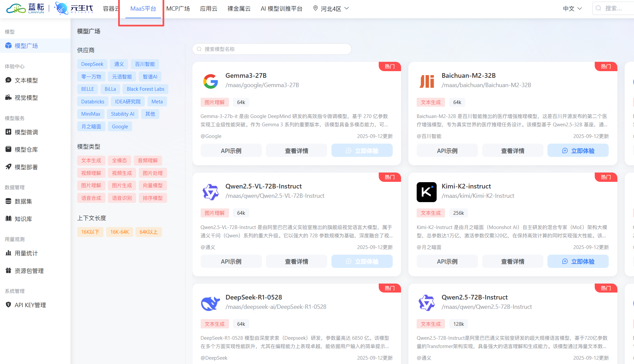Viewport: 634px width, 364px height.
Task: Filter by 百川智能 provider tag
Action: tap(145, 64)
